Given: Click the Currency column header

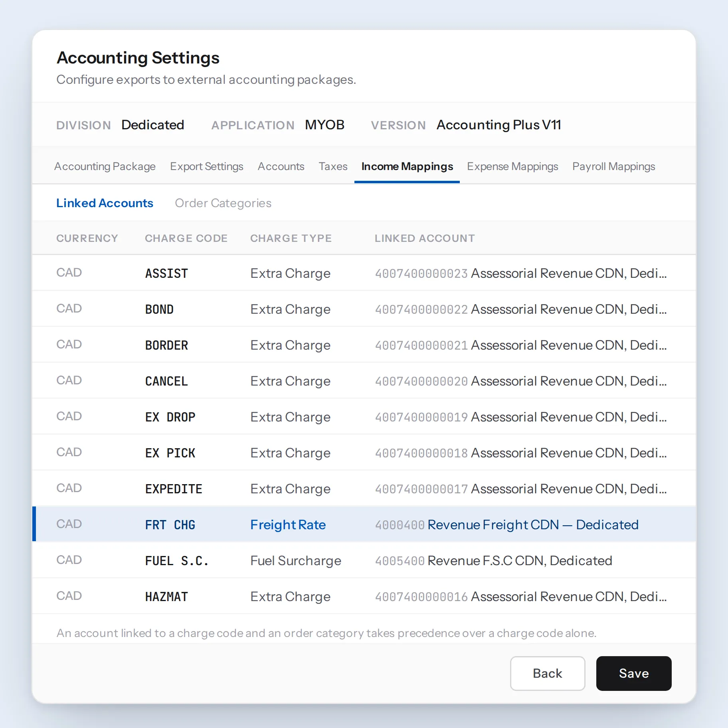Looking at the screenshot, I should (x=87, y=238).
